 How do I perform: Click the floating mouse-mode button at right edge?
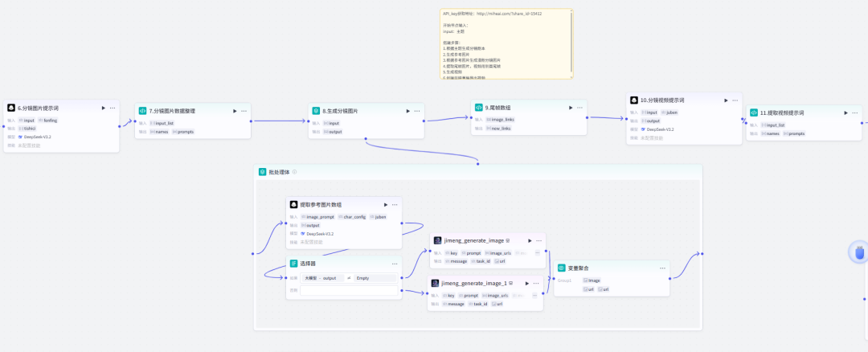(859, 252)
